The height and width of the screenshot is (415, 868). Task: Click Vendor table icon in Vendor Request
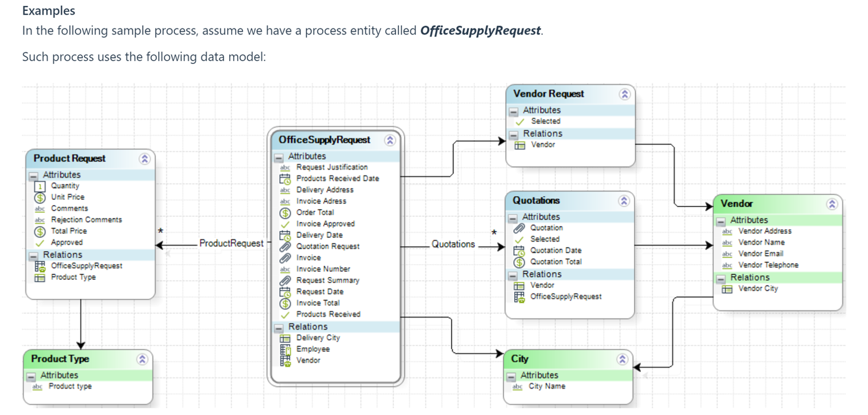tap(520, 146)
